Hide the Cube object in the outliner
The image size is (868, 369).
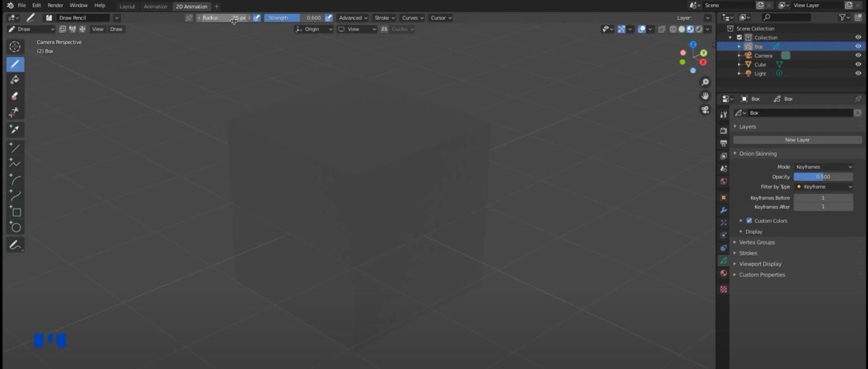[x=859, y=64]
